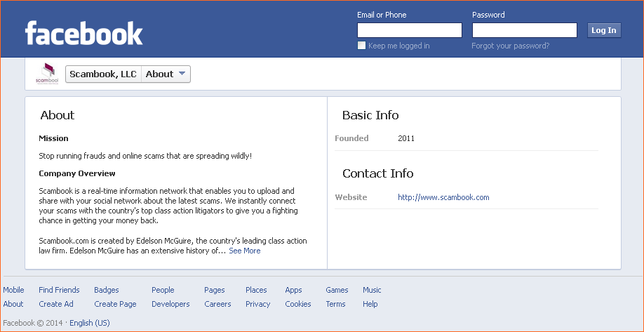Viewport: 644px width, 332px height.
Task: Open the Badges footer link
Action: pos(107,290)
